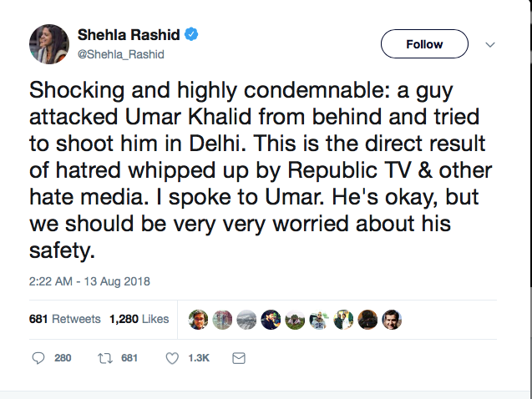View the 681 Retweets list
532x399 pixels.
tap(65, 319)
